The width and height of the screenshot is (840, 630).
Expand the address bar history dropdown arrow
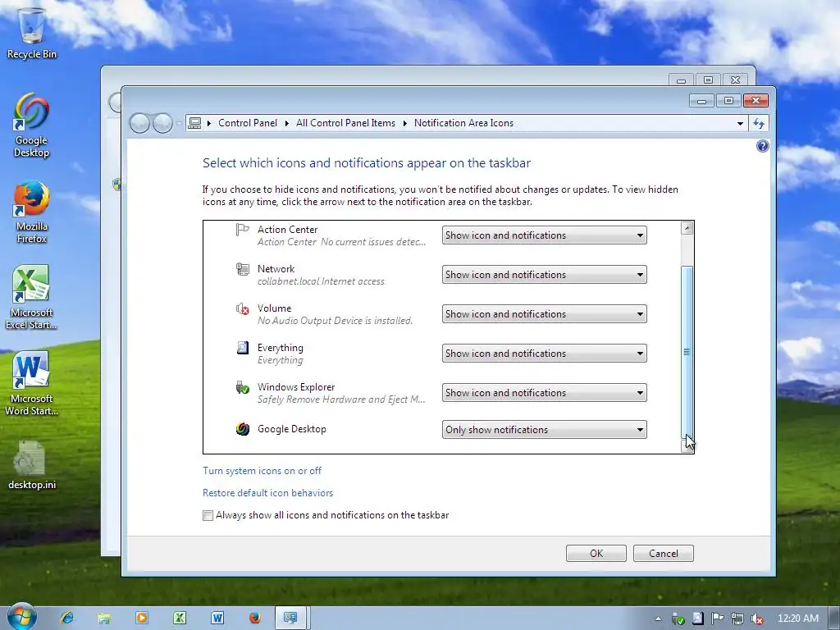[741, 123]
